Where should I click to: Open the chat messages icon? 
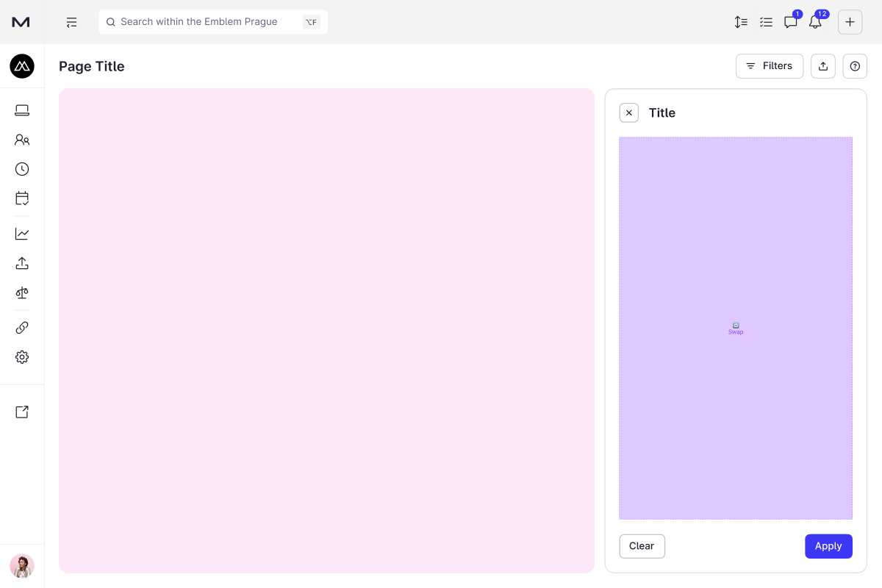[790, 22]
